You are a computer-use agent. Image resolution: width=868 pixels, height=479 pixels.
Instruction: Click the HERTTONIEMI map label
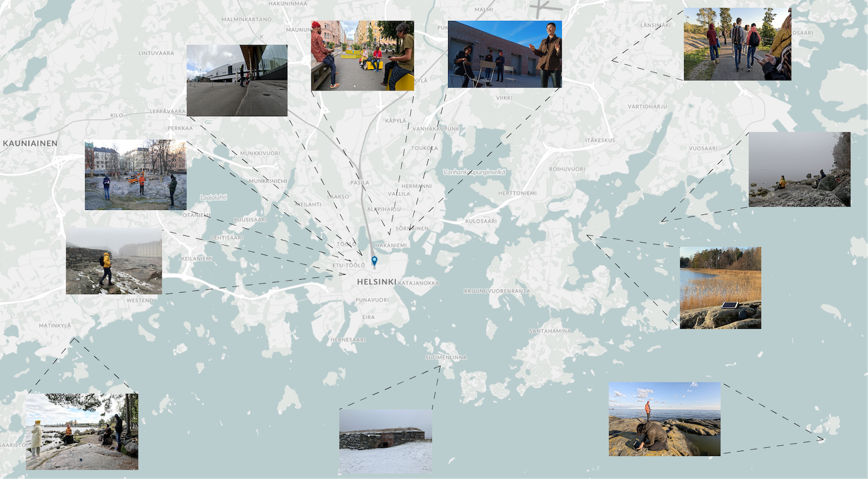click(x=517, y=193)
